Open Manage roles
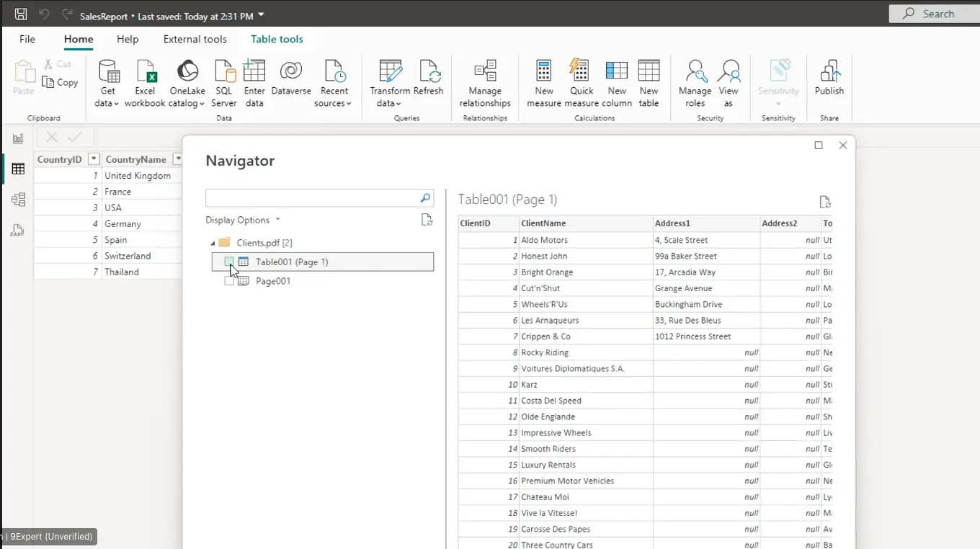Image resolution: width=980 pixels, height=549 pixels. [x=695, y=84]
